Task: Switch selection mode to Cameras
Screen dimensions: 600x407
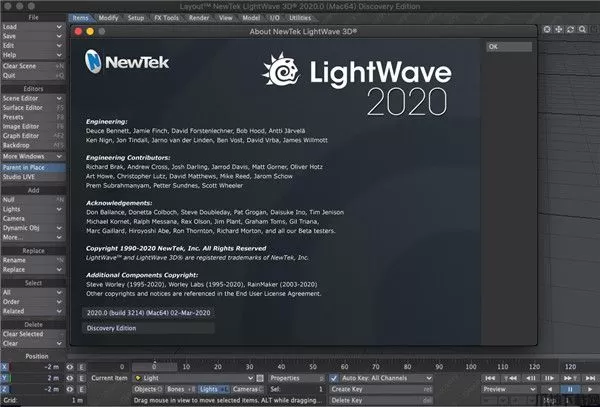Action: [x=247, y=389]
